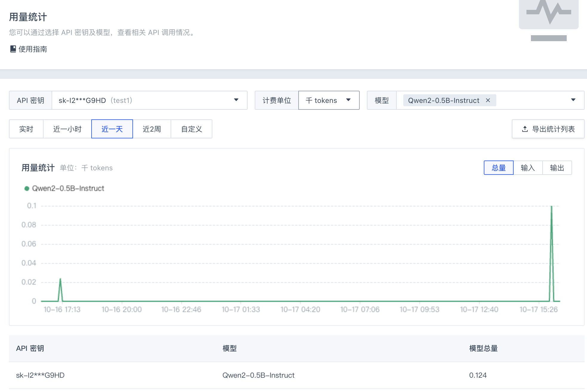
Task: Click 导出统计列表 export button
Action: pos(548,129)
